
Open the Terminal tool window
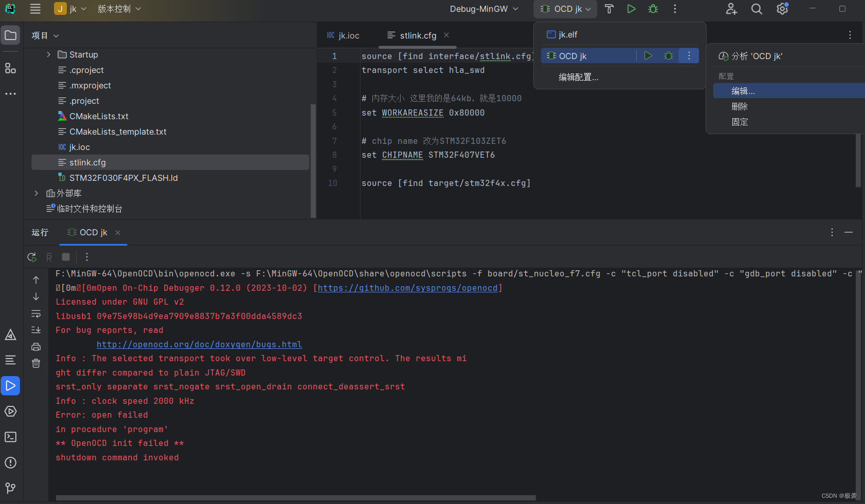(10, 437)
